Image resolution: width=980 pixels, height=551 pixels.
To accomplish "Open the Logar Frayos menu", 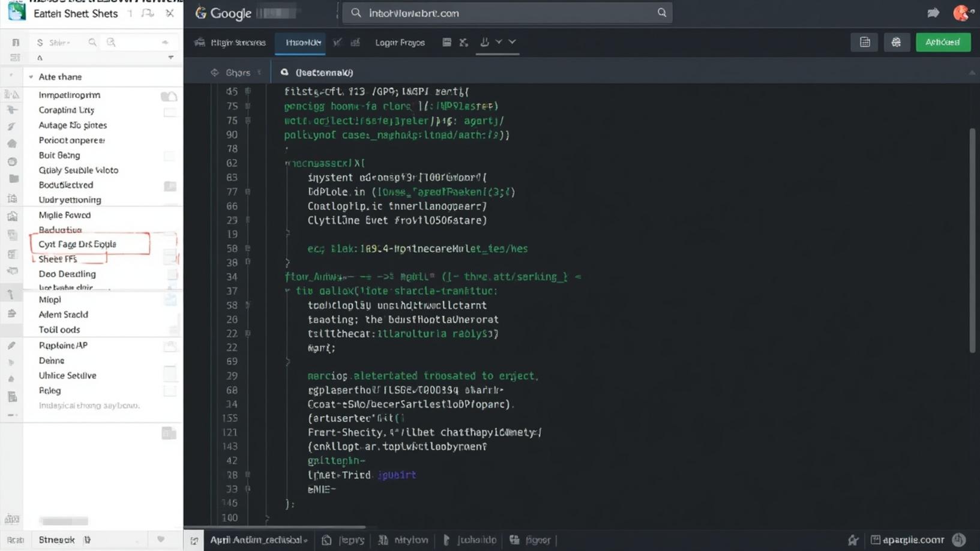I will click(x=399, y=42).
